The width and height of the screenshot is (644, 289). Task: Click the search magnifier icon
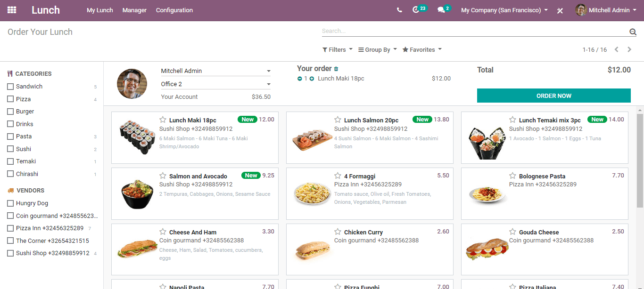pos(633,32)
